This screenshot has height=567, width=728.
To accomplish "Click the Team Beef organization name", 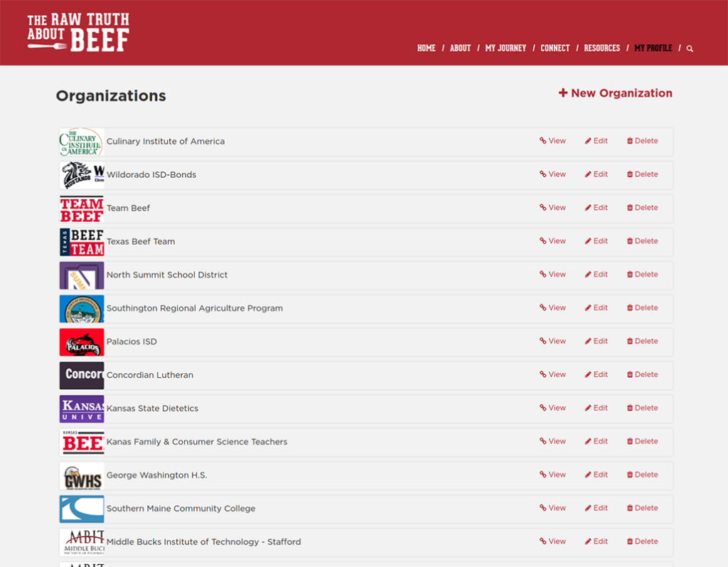I will click(x=128, y=208).
